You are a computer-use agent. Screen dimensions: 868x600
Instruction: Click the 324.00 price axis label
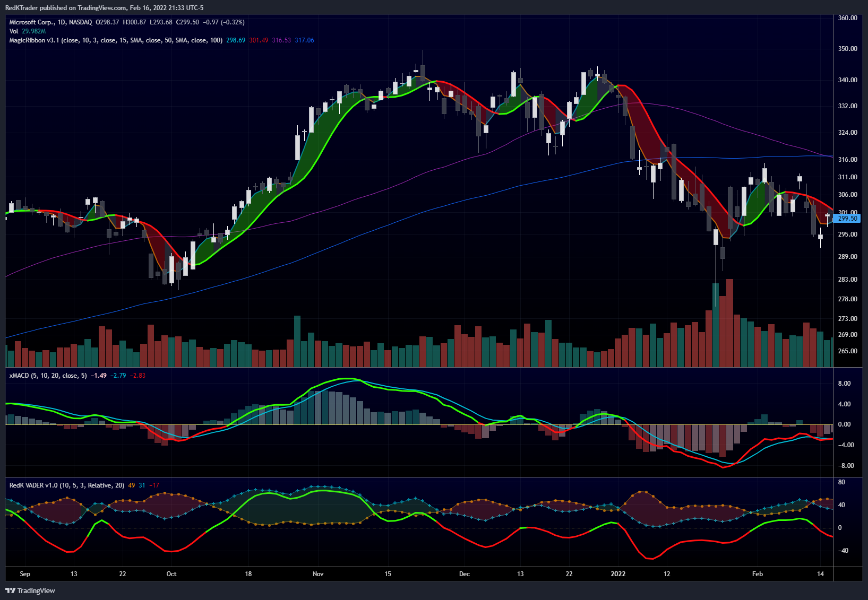coord(847,133)
